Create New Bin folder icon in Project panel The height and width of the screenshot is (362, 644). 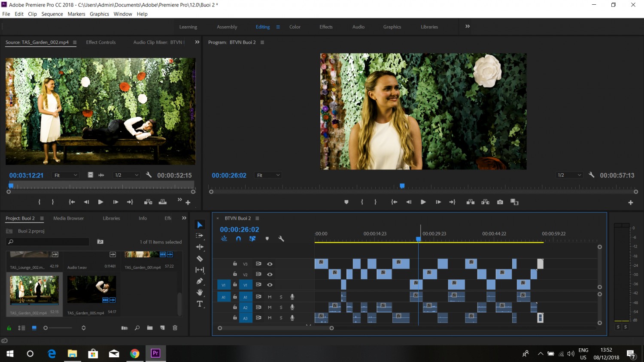click(150, 328)
